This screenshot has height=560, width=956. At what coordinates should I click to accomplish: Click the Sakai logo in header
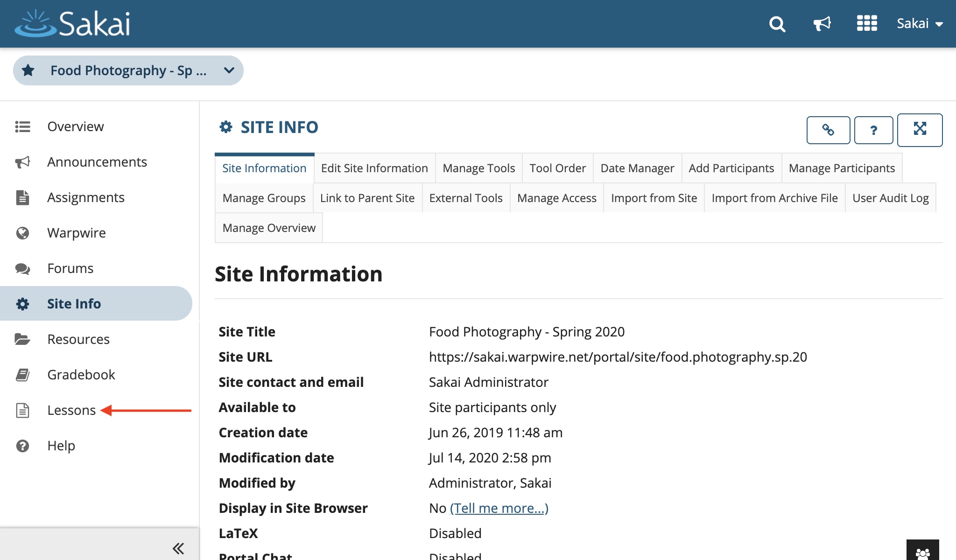[x=72, y=23]
